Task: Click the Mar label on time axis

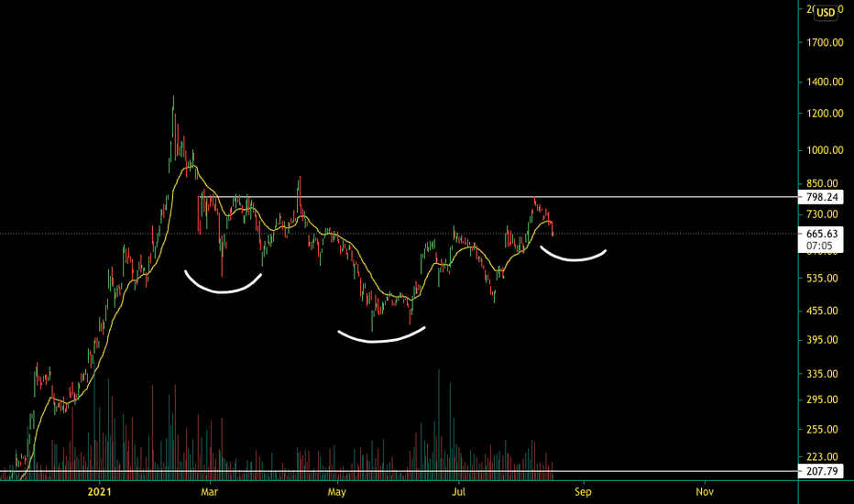Action: click(x=209, y=492)
